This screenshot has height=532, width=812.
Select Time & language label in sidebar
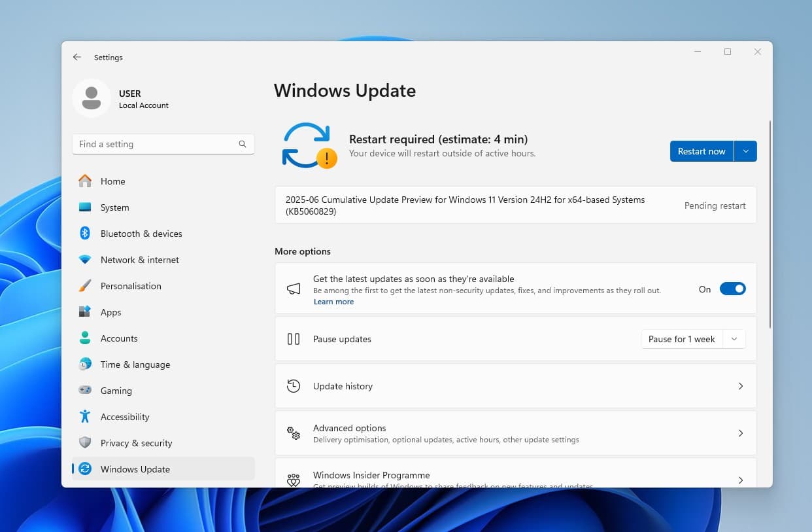click(x=135, y=364)
